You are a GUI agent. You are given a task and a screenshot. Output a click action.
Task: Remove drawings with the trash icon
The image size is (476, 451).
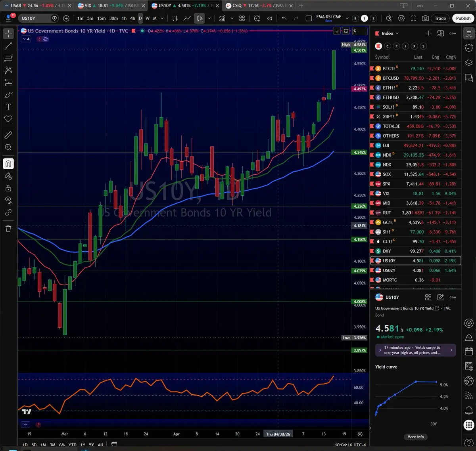(8, 229)
